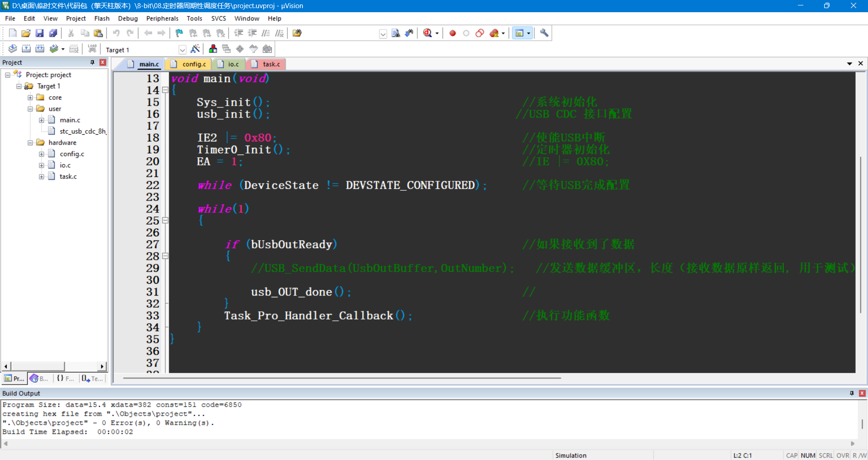Create a new file with the New icon
The height and width of the screenshot is (460, 868).
coord(13,33)
